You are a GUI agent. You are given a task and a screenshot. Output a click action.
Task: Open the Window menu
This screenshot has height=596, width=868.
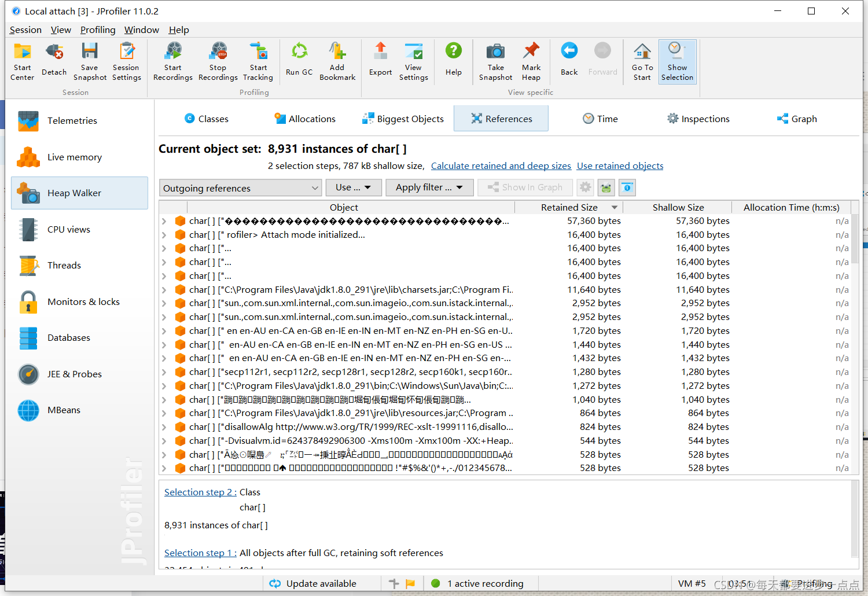pyautogui.click(x=141, y=30)
